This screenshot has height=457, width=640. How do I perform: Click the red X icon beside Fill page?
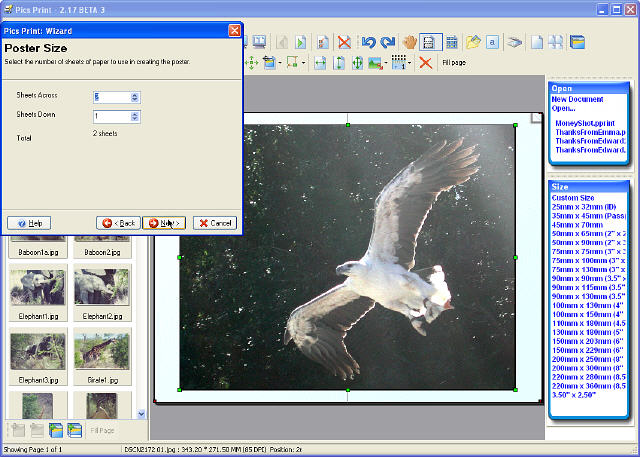point(425,63)
